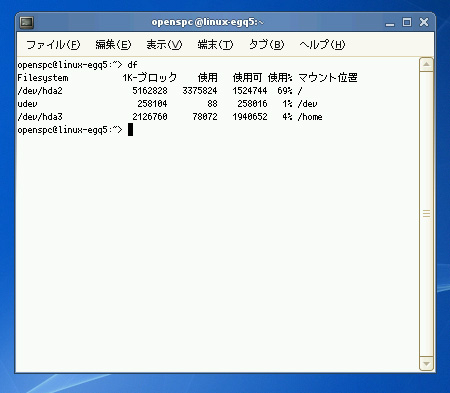450x393 pixels.
Task: Open the 編集(E) menu
Action: click(113, 45)
